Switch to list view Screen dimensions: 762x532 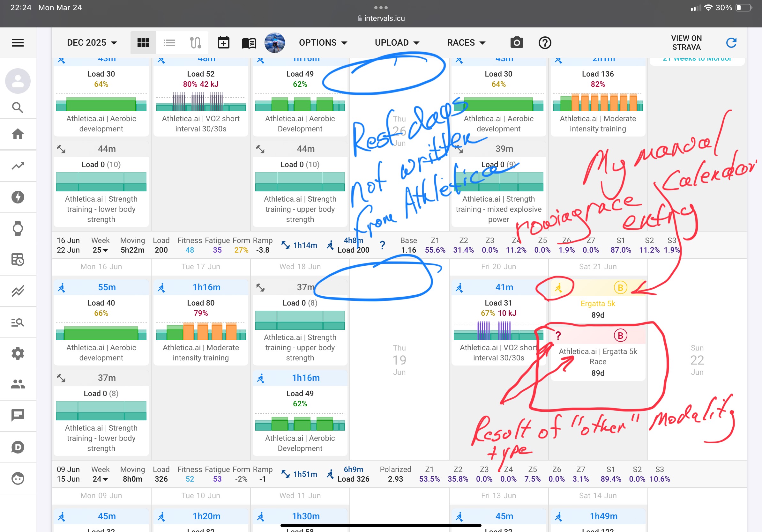coord(169,43)
